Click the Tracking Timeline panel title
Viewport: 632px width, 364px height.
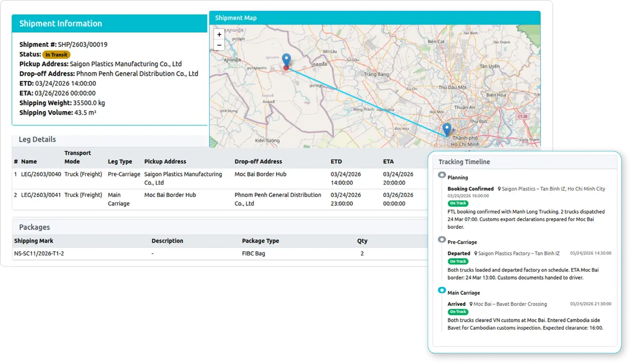click(464, 162)
